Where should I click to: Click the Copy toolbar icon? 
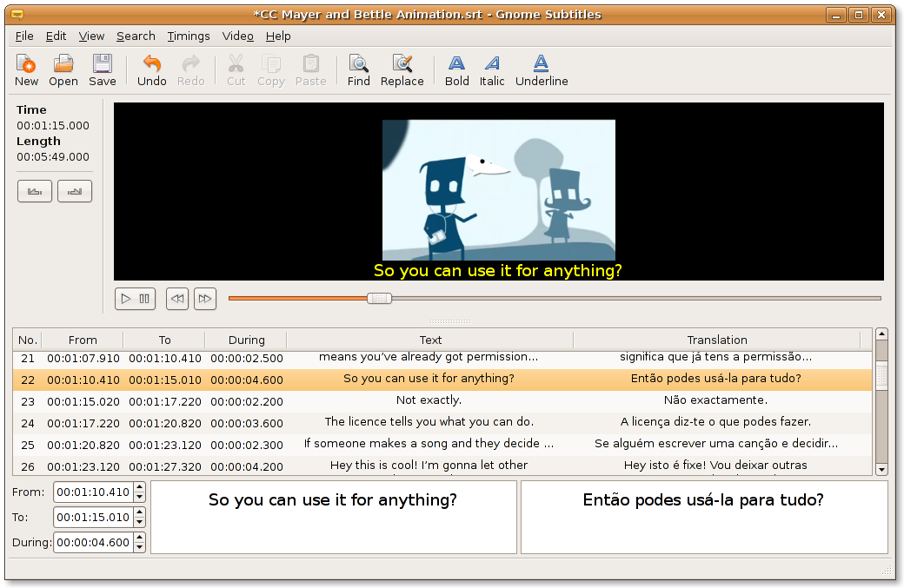click(x=271, y=70)
